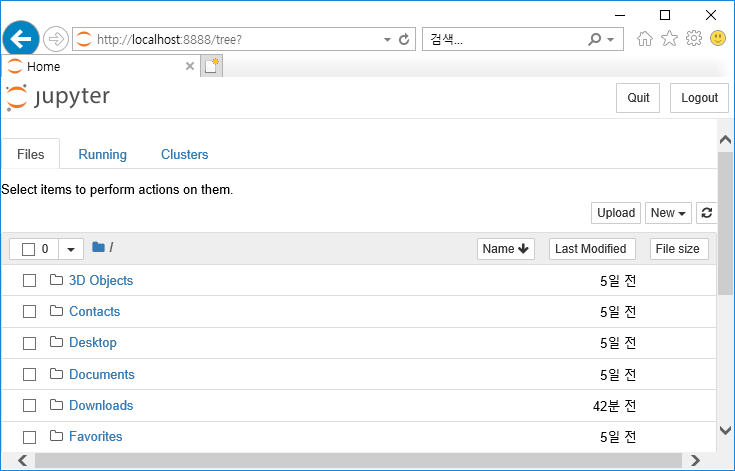The height and width of the screenshot is (471, 735).
Task: Click the 42분 전 modified time of Downloads
Action: pos(615,406)
